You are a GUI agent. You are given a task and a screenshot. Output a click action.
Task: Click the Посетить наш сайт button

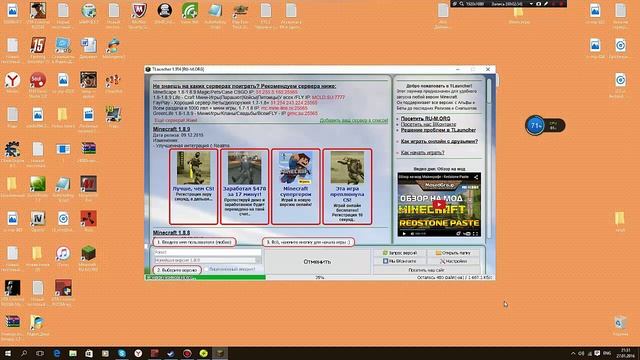point(427,270)
